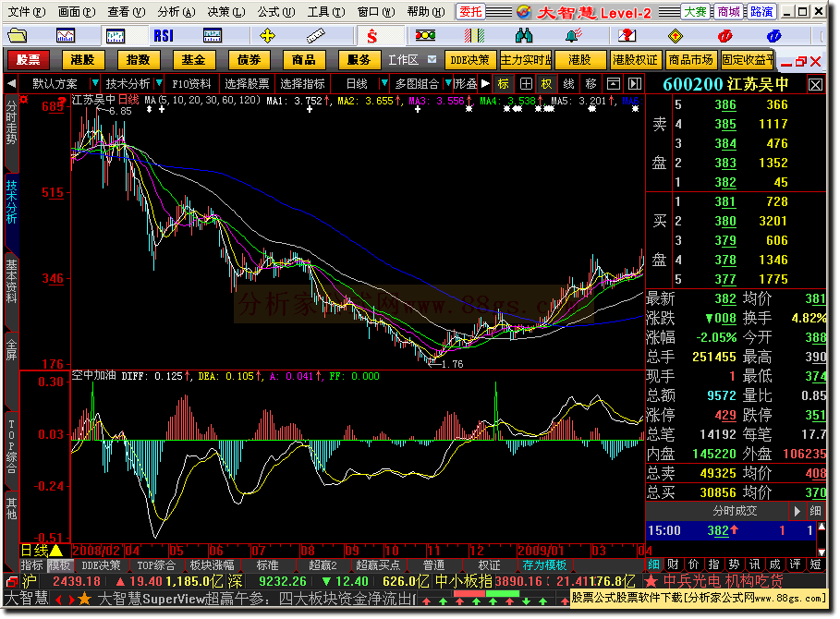The width and height of the screenshot is (840, 619).
Task: Expand the 技术分析 dropdown arrow
Action: (159, 83)
